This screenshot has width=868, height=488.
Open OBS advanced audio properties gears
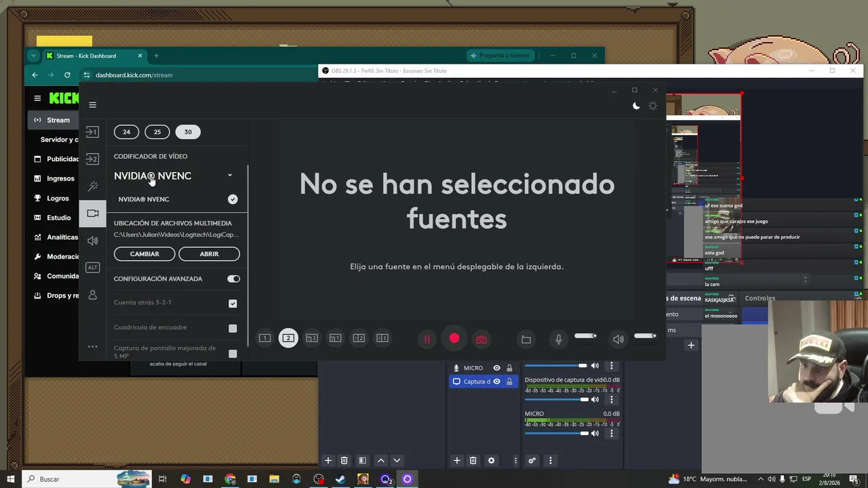pyautogui.click(x=532, y=460)
